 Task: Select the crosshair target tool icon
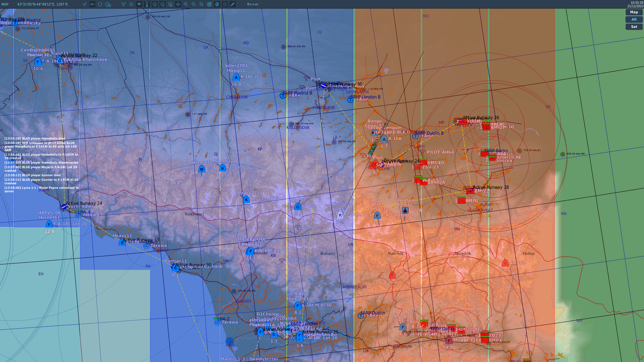pyautogui.click(x=131, y=4)
